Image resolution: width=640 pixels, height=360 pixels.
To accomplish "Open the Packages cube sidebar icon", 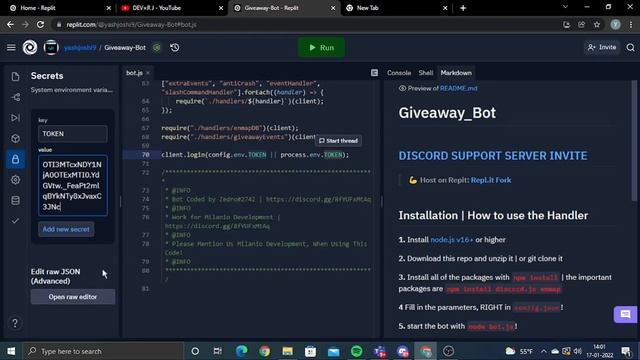I will click(x=16, y=138).
